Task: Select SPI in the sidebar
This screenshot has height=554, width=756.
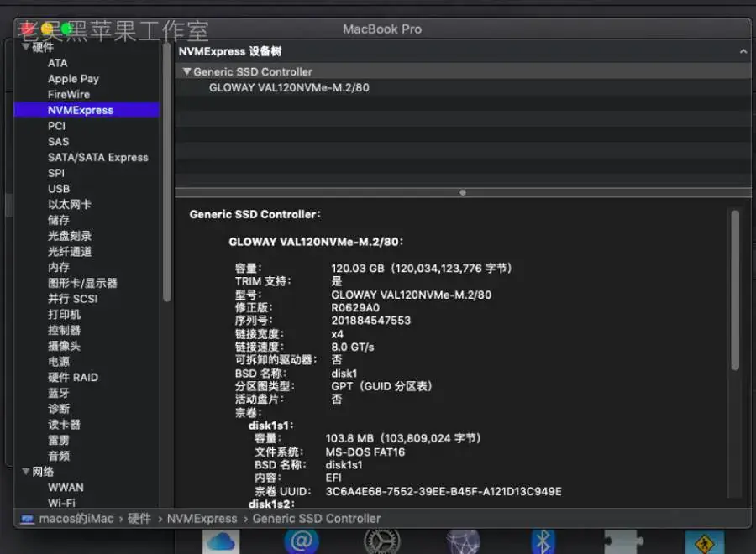Action: 56,173
